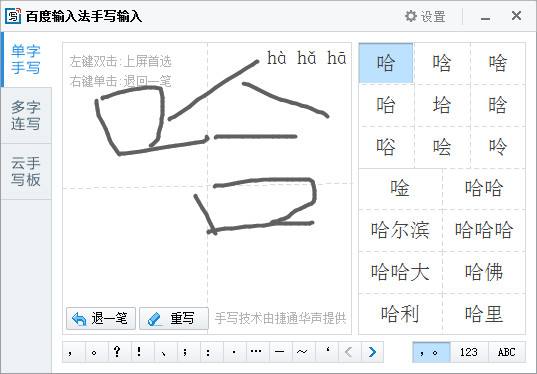537x374 pixels.
Task: Close the handwriting input window
Action: click(516, 16)
